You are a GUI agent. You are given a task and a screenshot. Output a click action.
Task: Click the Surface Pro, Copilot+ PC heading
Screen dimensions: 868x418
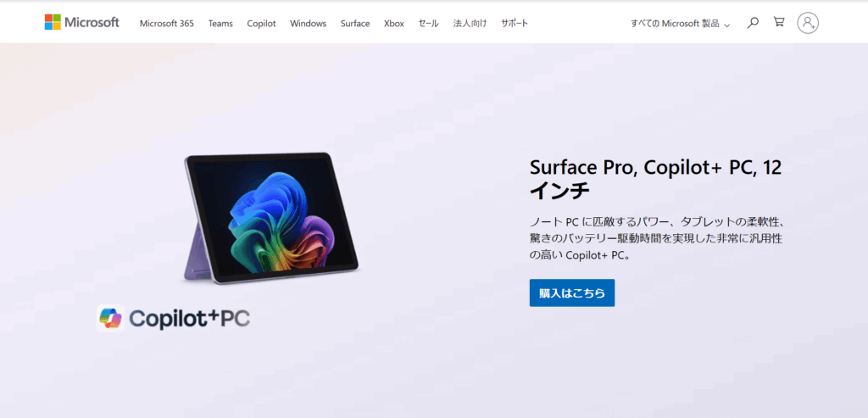(655, 179)
